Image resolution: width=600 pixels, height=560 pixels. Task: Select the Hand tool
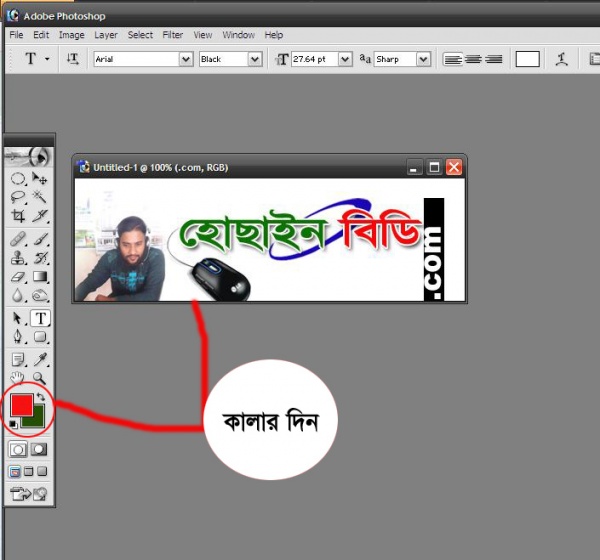pyautogui.click(x=17, y=377)
